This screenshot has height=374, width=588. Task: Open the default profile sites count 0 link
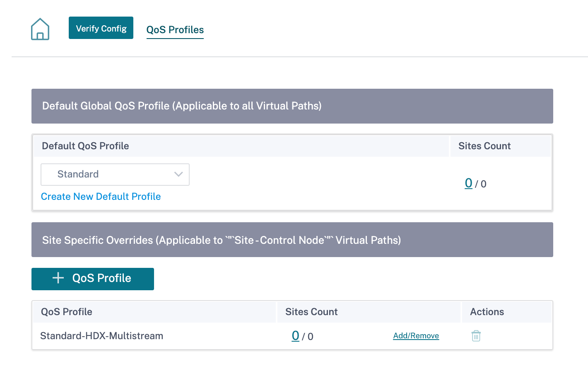click(x=468, y=183)
